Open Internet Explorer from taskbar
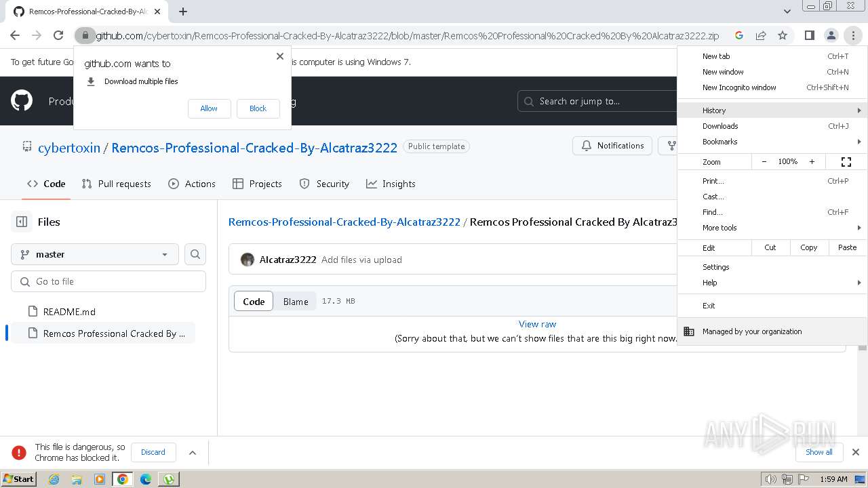This screenshot has height=488, width=868. pos(54,479)
